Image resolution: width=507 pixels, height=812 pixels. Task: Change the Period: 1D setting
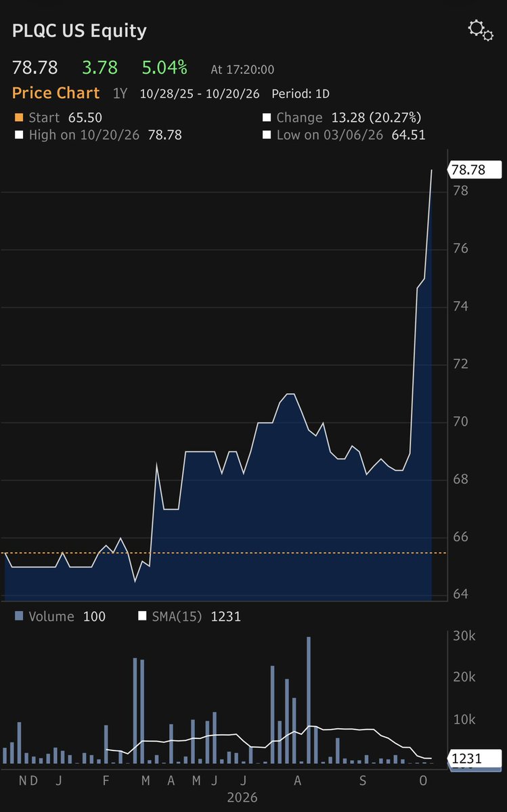(x=301, y=94)
